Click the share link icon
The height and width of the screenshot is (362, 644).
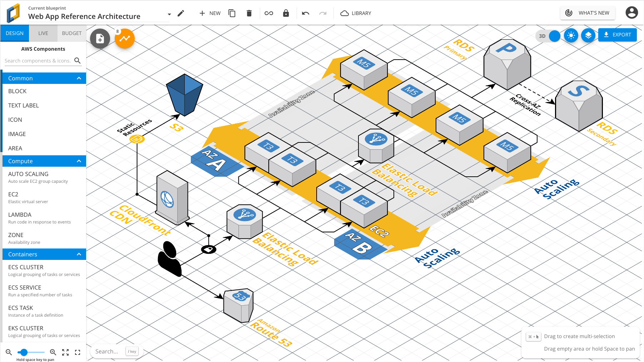tap(268, 13)
